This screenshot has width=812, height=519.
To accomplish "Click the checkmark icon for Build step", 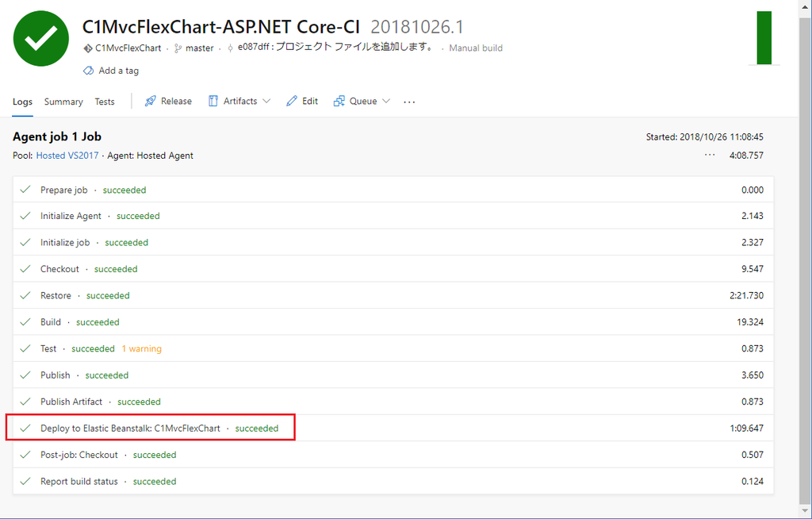I will 25,322.
